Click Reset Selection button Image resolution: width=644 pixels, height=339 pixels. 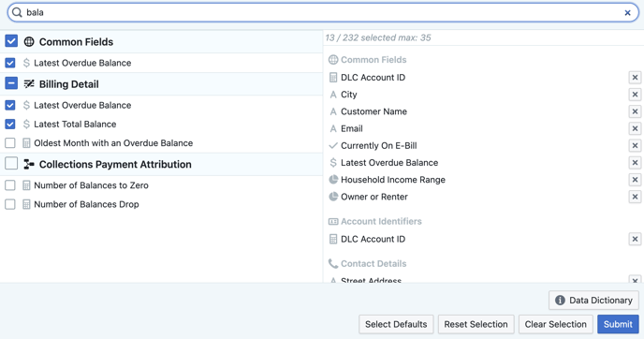tap(476, 324)
